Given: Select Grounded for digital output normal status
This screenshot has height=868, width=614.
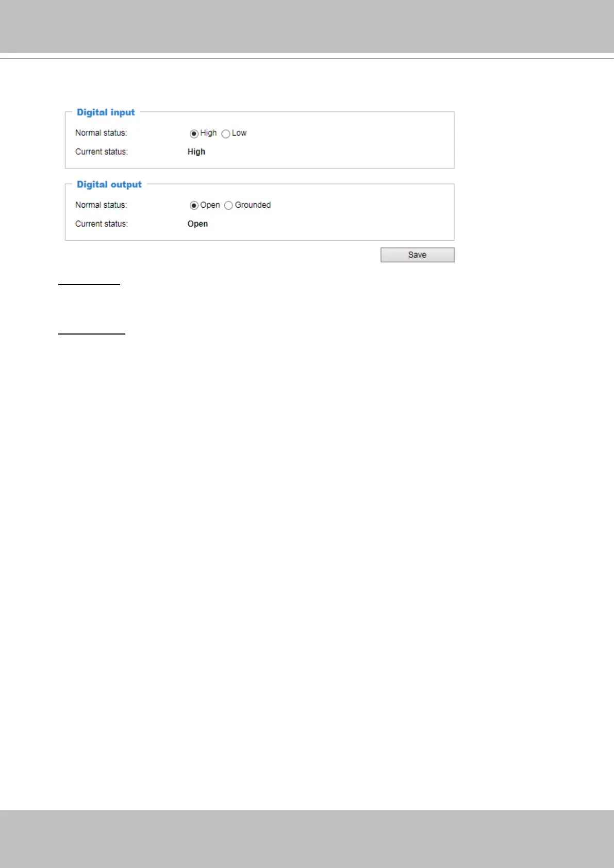Looking at the screenshot, I should (x=228, y=206).
